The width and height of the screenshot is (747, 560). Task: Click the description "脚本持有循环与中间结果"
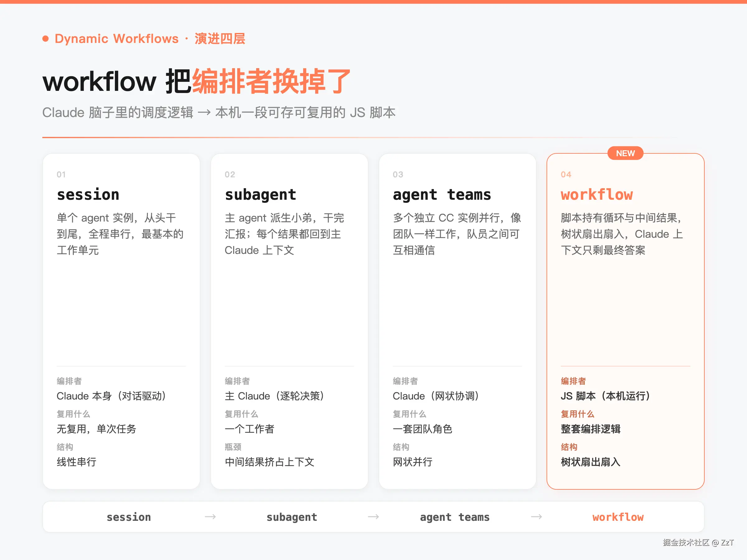click(x=622, y=234)
